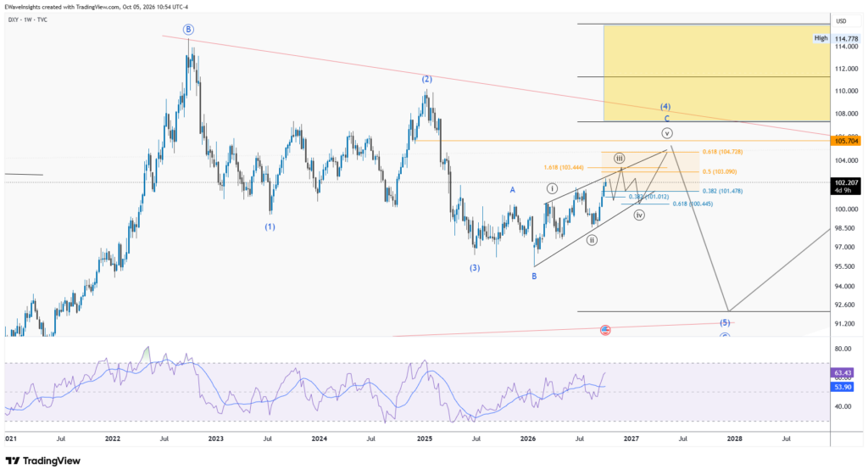Viewport: 868px width, 475px height.
Task: Click the 0.382 (101.012) Fibonacci label
Action: [648, 197]
